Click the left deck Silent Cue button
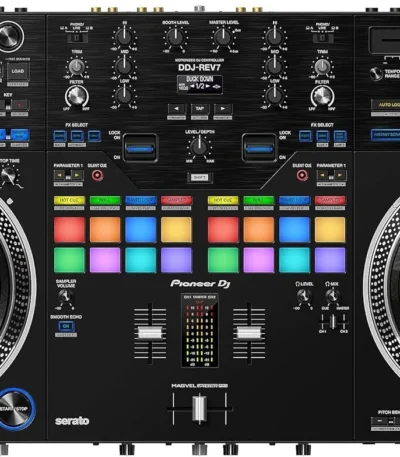Viewport: 400px width, 457px height. coord(97,175)
